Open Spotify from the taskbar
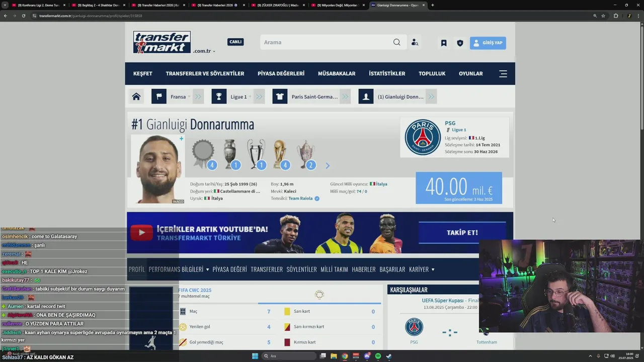The height and width of the screenshot is (362, 644). pos(378,356)
